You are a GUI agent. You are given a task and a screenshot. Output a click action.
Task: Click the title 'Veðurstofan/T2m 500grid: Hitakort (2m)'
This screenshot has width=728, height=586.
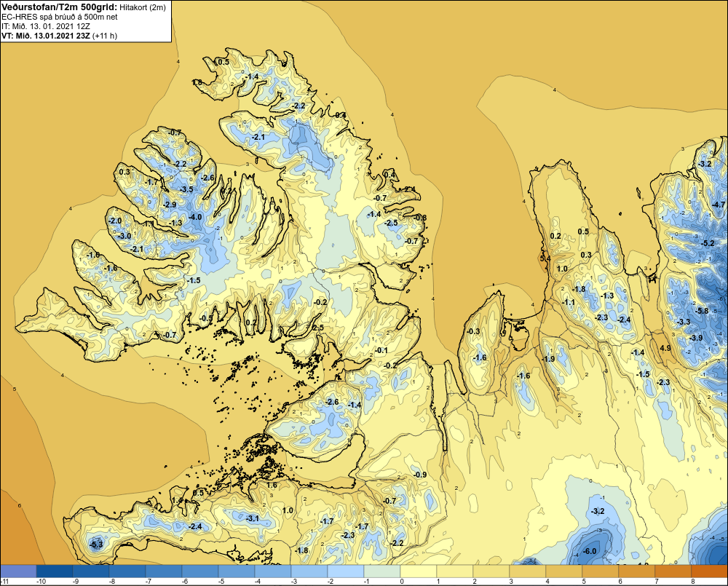pyautogui.click(x=84, y=7)
